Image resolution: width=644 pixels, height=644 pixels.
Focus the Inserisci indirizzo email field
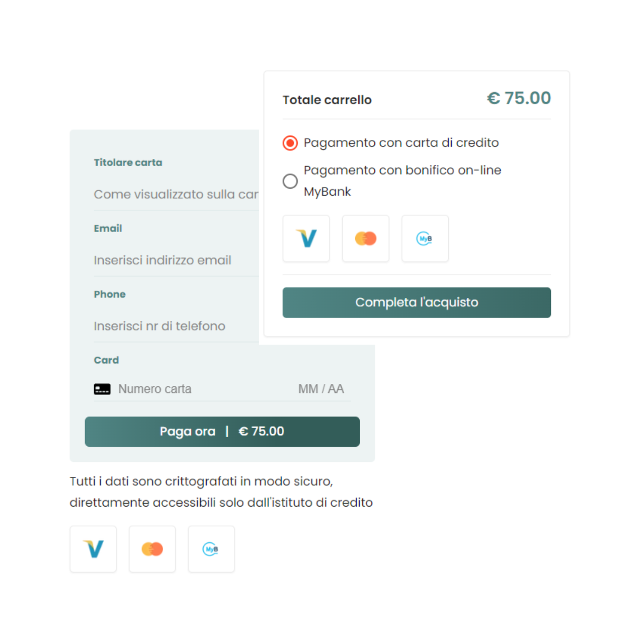[176, 261]
